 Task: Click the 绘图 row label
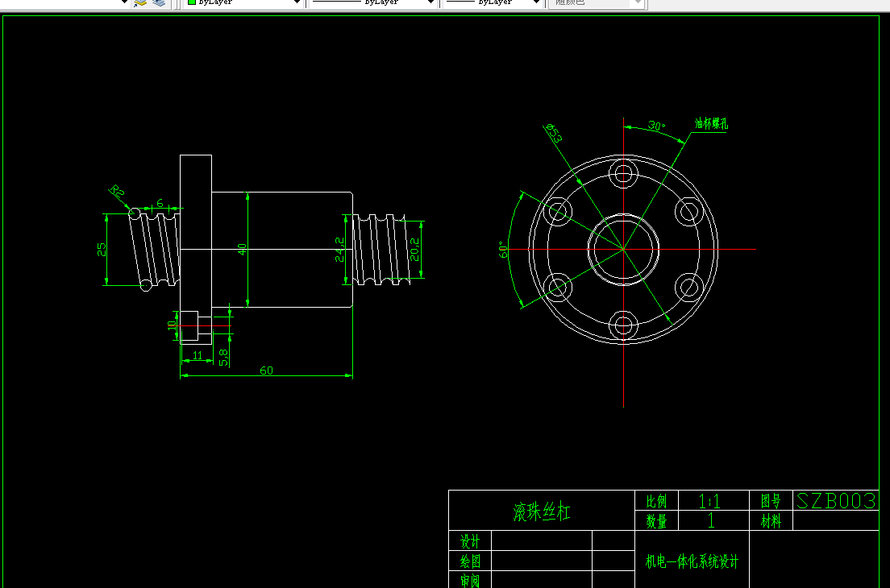pos(469,561)
